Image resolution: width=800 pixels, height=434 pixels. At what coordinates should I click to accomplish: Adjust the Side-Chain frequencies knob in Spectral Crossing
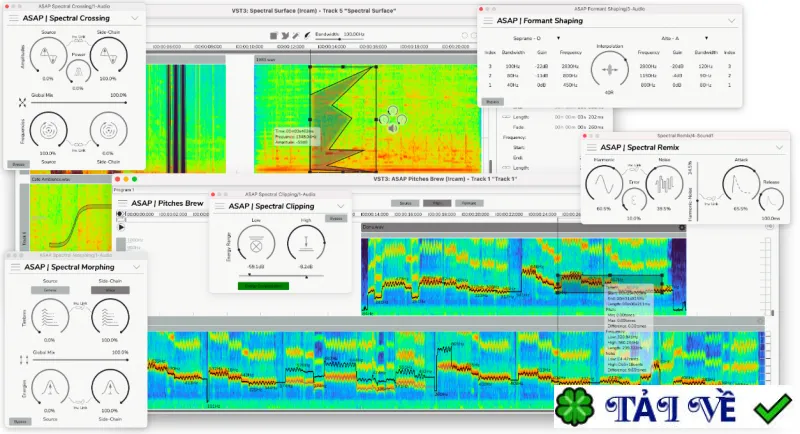108,131
